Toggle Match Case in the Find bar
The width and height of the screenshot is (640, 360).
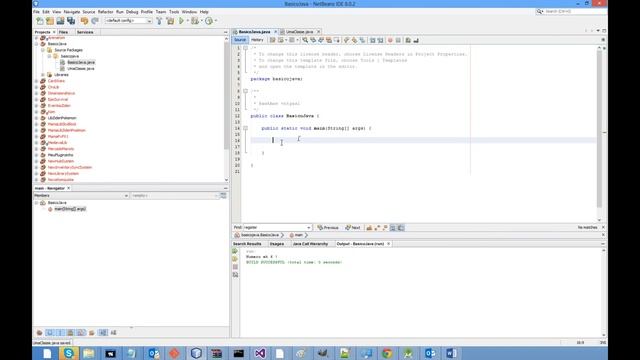369,228
